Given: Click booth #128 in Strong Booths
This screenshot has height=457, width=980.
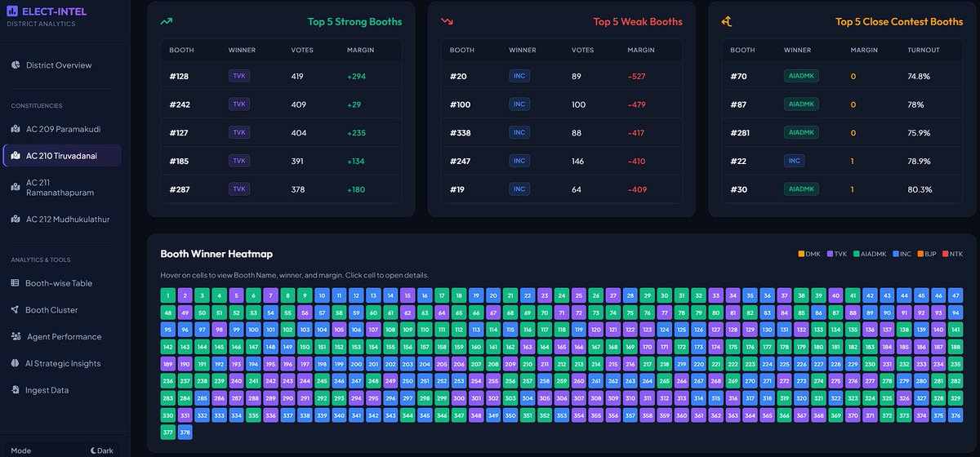Looking at the screenshot, I should click(x=179, y=77).
